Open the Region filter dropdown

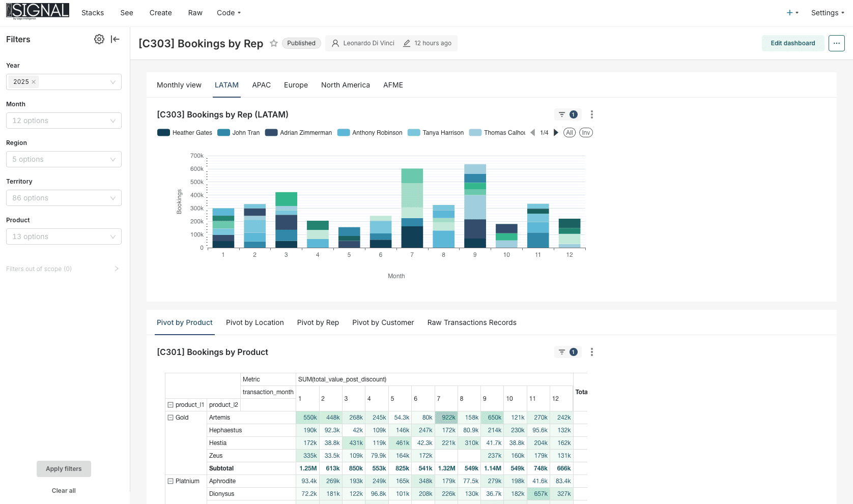(x=64, y=159)
